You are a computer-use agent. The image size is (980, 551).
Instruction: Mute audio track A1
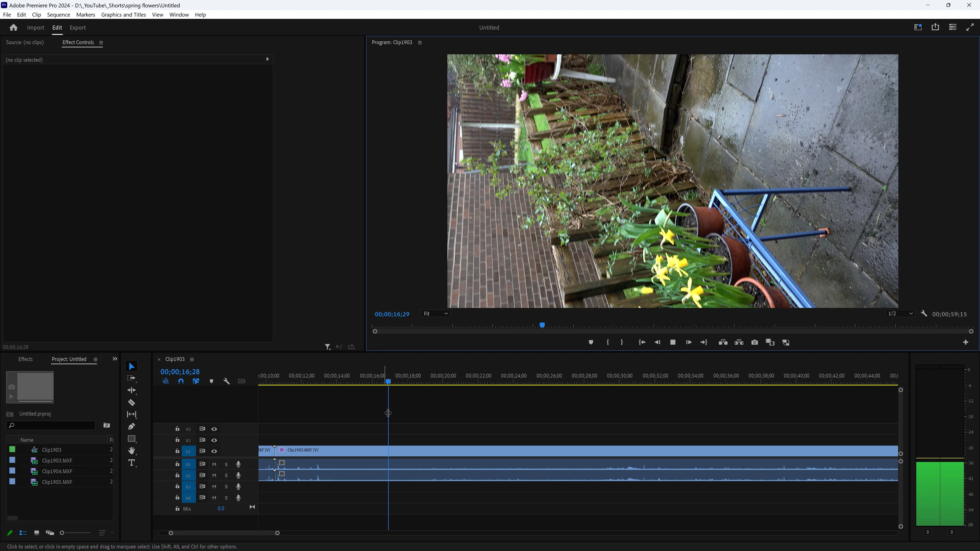click(x=214, y=464)
